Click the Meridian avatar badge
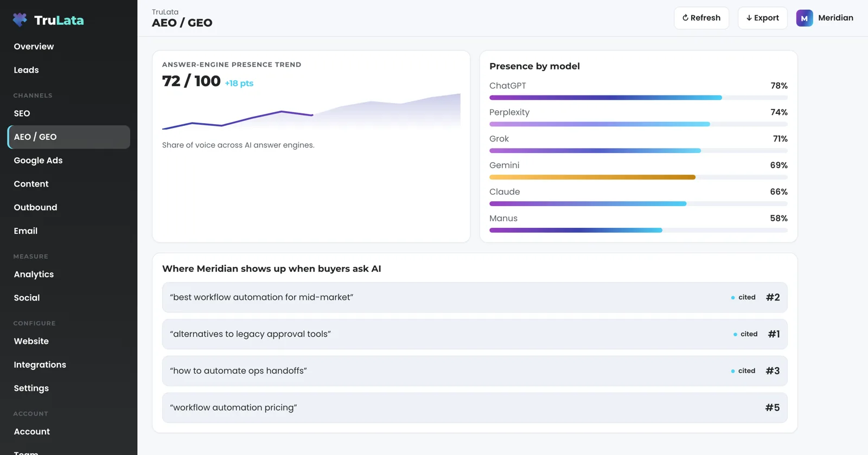 click(804, 18)
